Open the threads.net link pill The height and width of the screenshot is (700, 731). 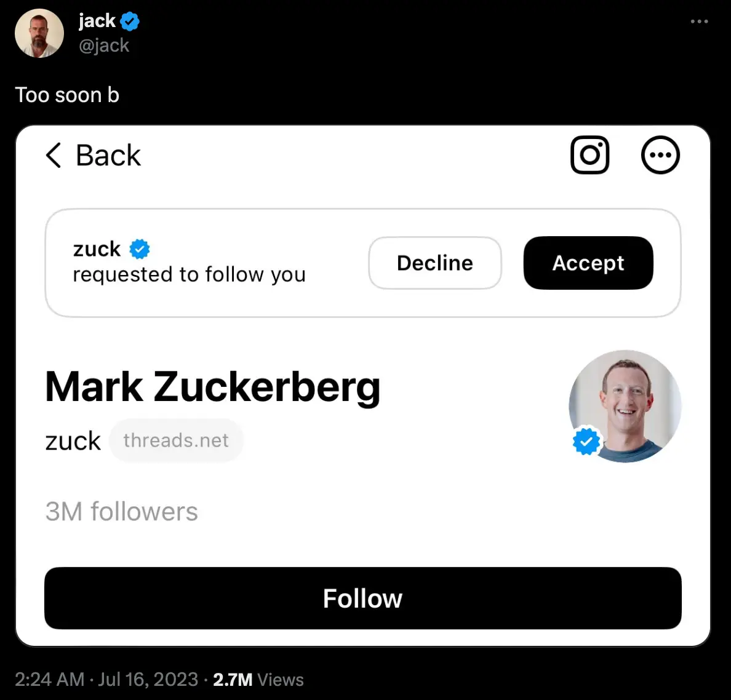tap(176, 440)
